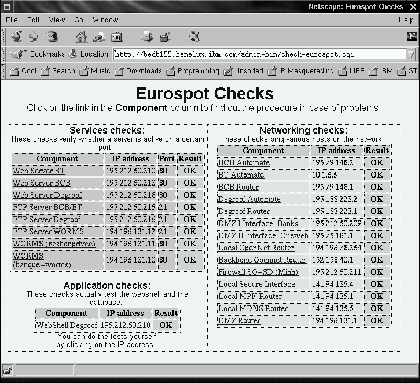Image resolution: width=420 pixels, height=383 pixels.
Task: Follow the Web Server BCB link
Action: tap(41, 183)
